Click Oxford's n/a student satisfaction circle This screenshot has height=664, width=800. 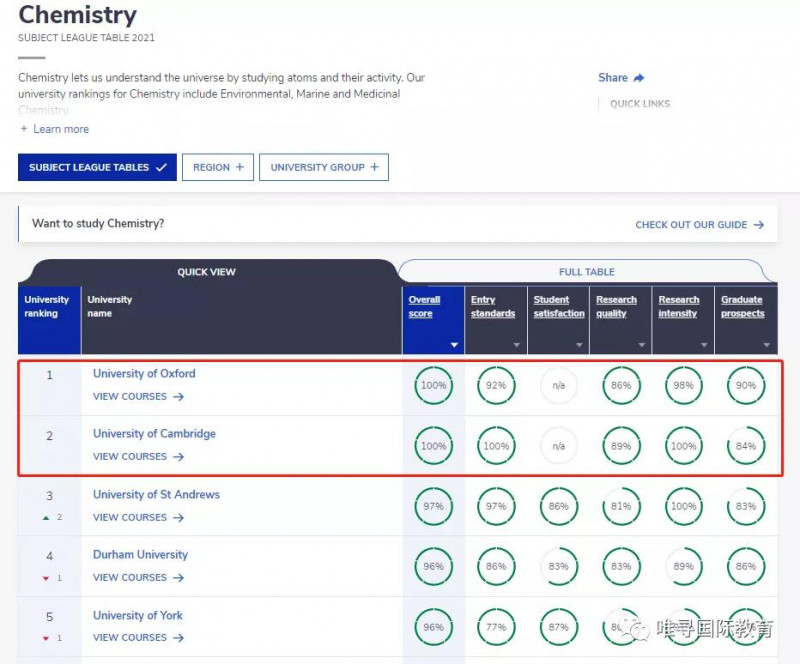click(x=559, y=385)
